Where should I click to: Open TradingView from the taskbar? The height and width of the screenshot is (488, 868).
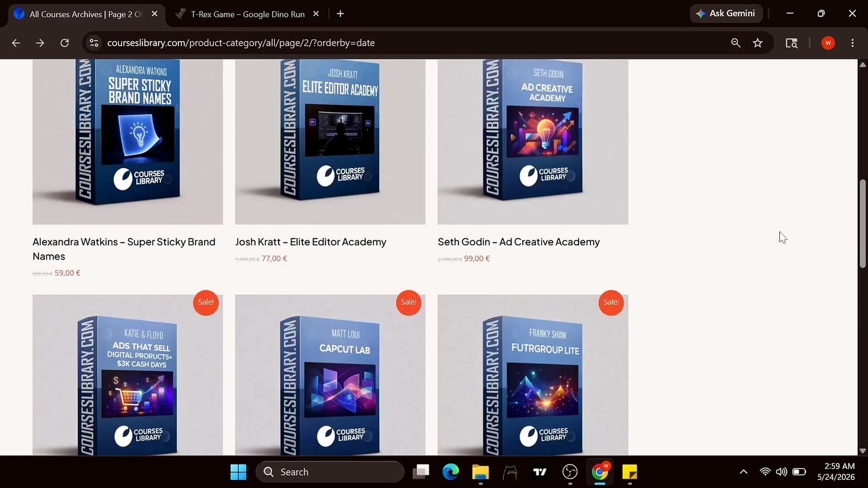pyautogui.click(x=540, y=472)
